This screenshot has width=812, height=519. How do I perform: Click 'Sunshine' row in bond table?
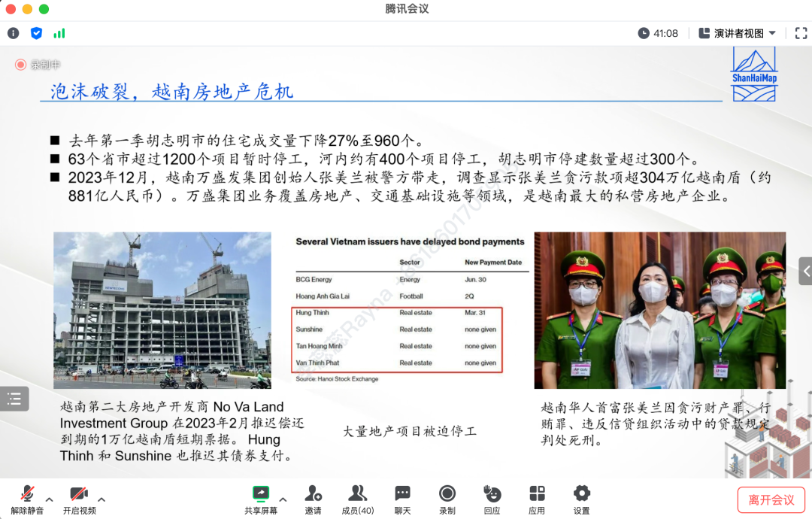[x=397, y=329]
